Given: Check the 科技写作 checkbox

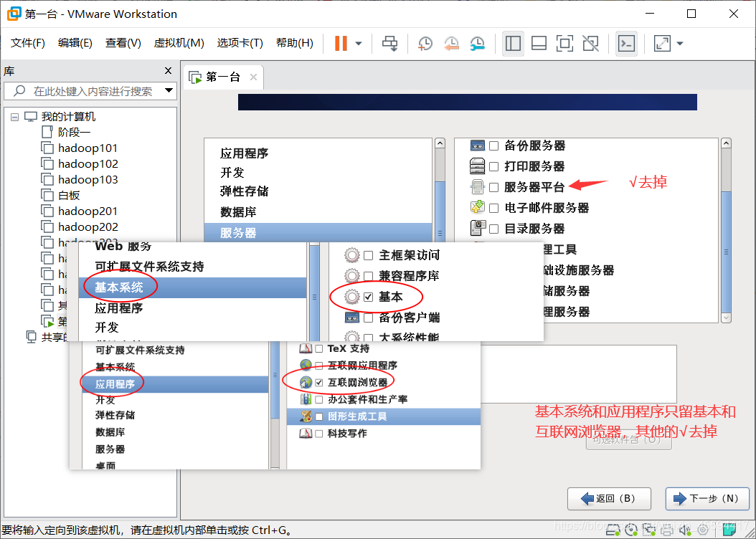Looking at the screenshot, I should coord(318,434).
